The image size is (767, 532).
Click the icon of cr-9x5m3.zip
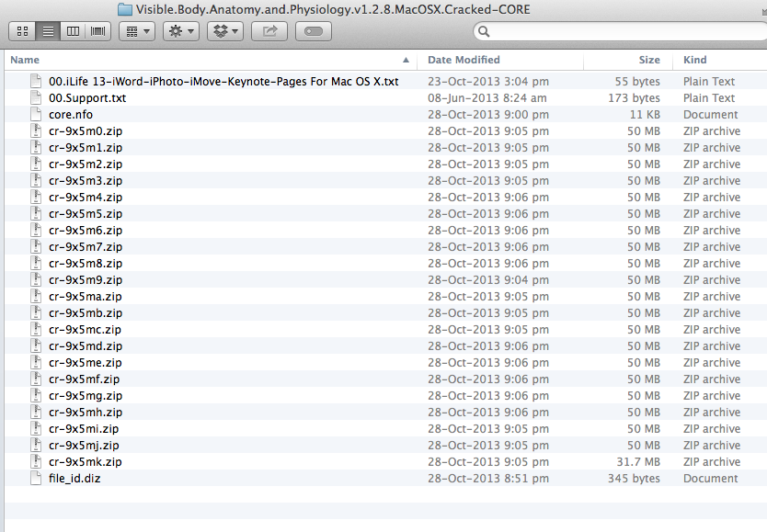[36, 181]
